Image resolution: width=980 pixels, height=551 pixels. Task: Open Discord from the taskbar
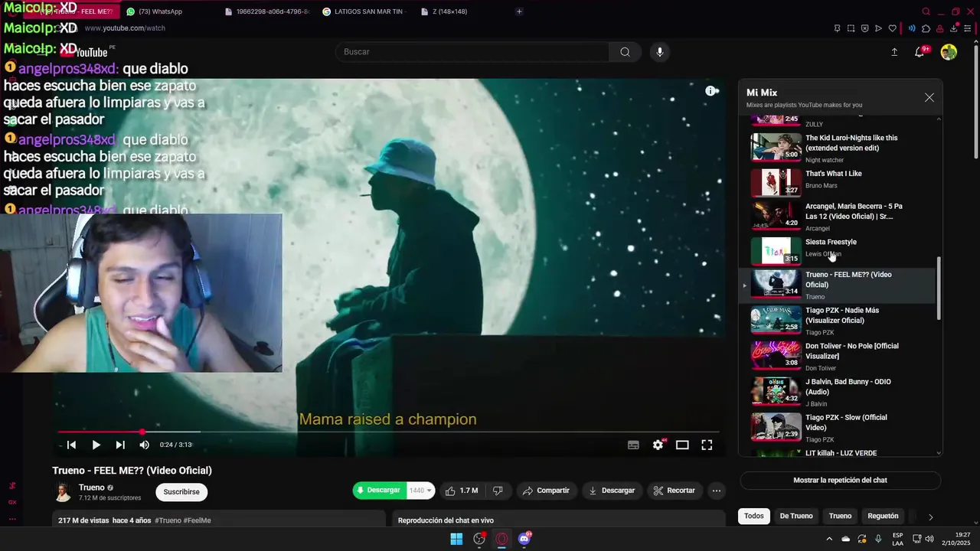click(x=524, y=539)
